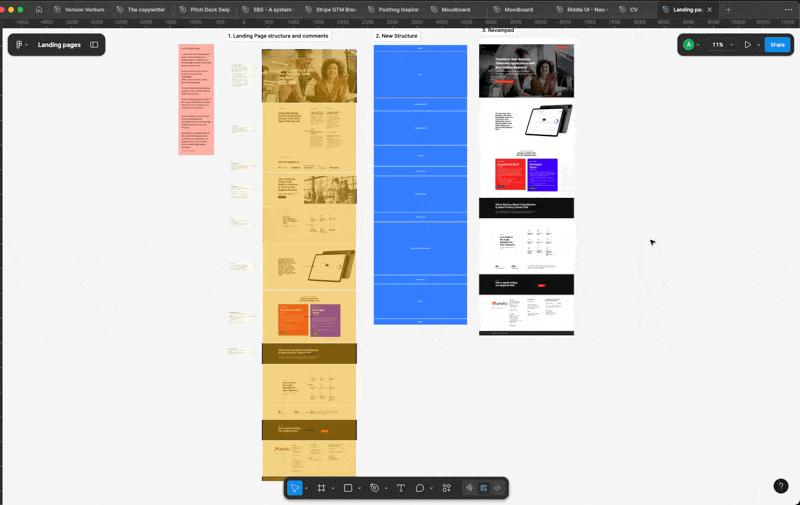800x505 pixels.
Task: Switch to the SBS - A system tab
Action: click(x=267, y=9)
